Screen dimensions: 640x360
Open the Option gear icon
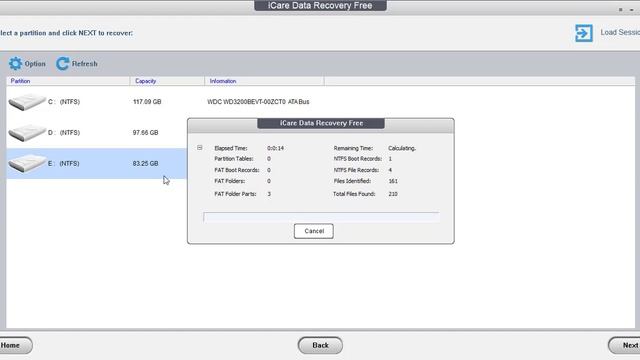pyautogui.click(x=15, y=64)
